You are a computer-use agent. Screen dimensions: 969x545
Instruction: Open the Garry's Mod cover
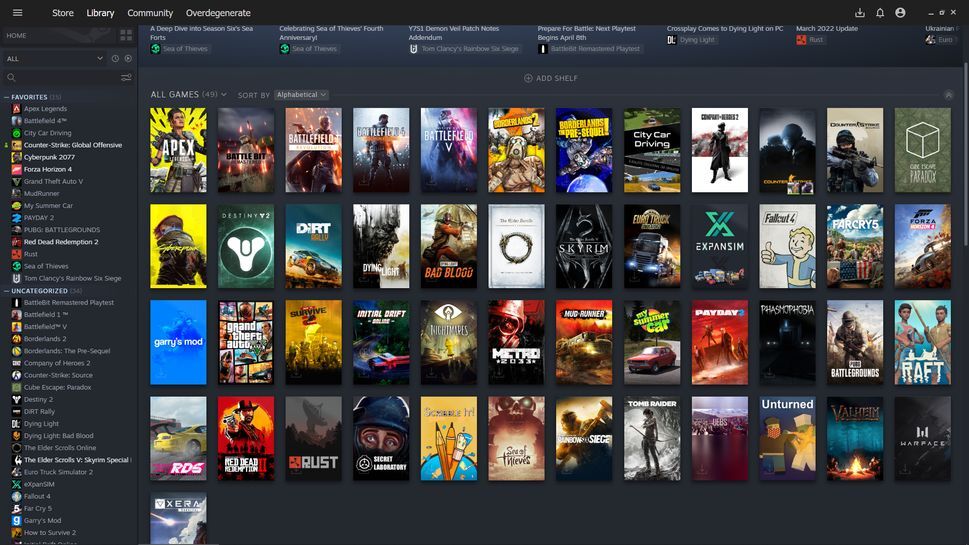178,342
